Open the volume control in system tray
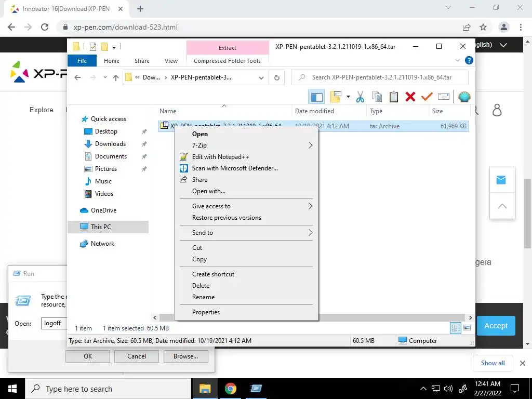This screenshot has width=532, height=399. point(448,389)
